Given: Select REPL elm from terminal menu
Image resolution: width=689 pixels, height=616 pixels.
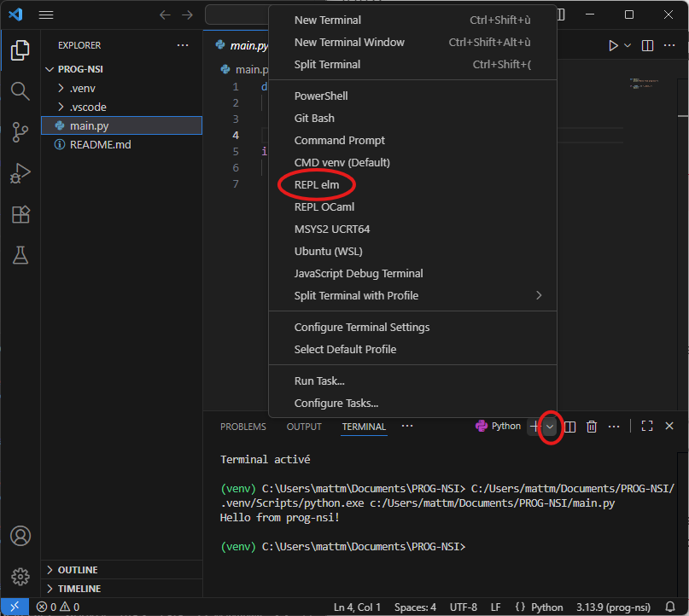Looking at the screenshot, I should (316, 184).
